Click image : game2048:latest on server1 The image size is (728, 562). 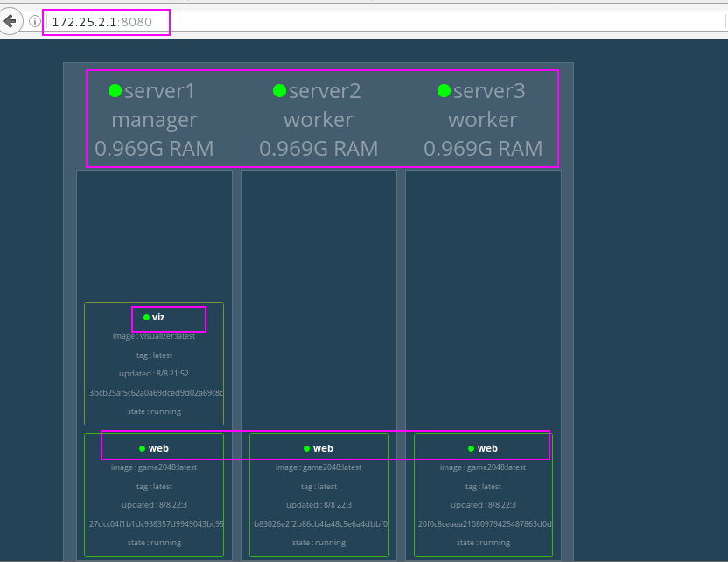coord(154,467)
